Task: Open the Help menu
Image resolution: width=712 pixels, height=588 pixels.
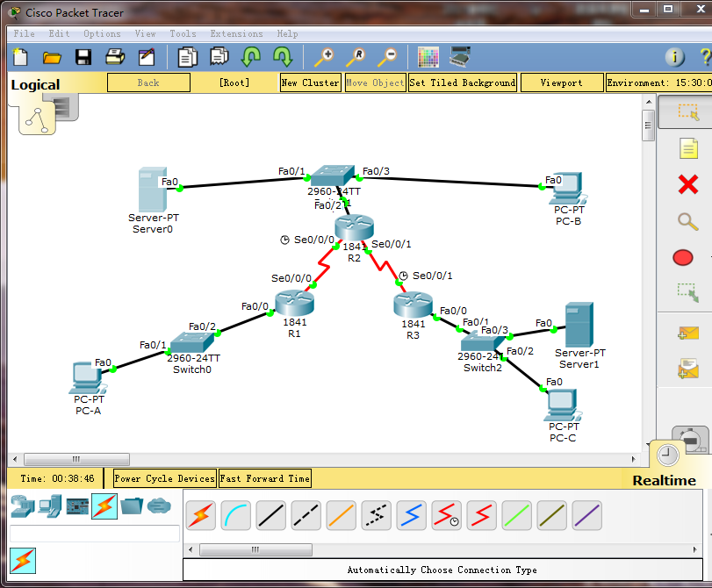Action: click(x=287, y=33)
